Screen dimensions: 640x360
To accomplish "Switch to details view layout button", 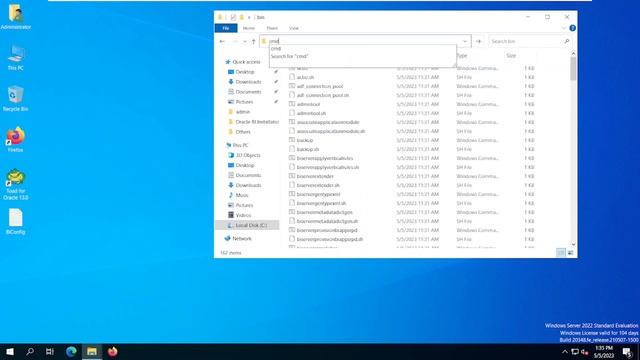I will tap(561, 253).
